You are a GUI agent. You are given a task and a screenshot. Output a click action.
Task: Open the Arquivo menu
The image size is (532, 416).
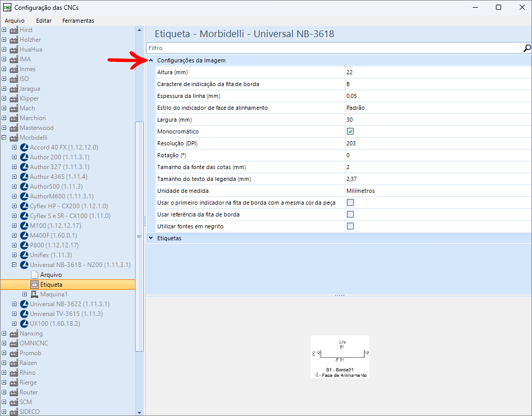point(14,21)
